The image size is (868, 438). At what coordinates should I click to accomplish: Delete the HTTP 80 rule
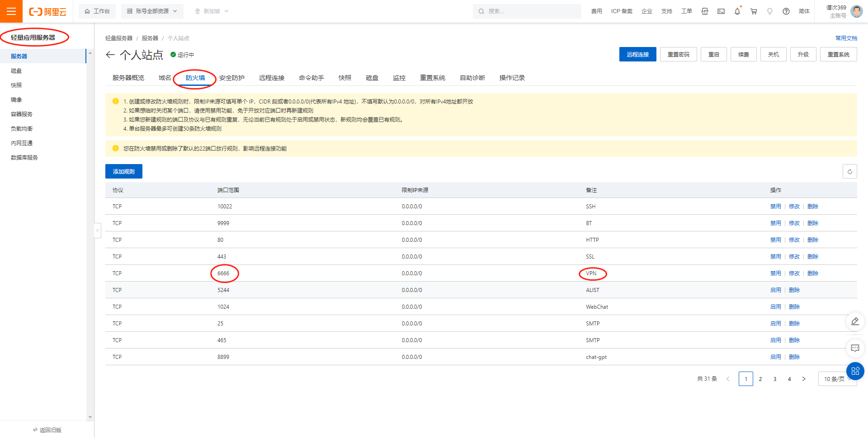click(x=813, y=240)
